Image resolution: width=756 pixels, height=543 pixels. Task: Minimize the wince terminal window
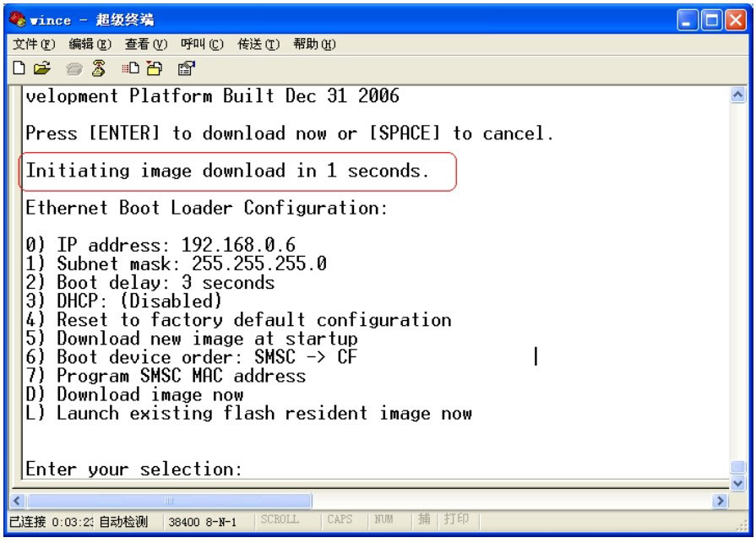pos(687,20)
